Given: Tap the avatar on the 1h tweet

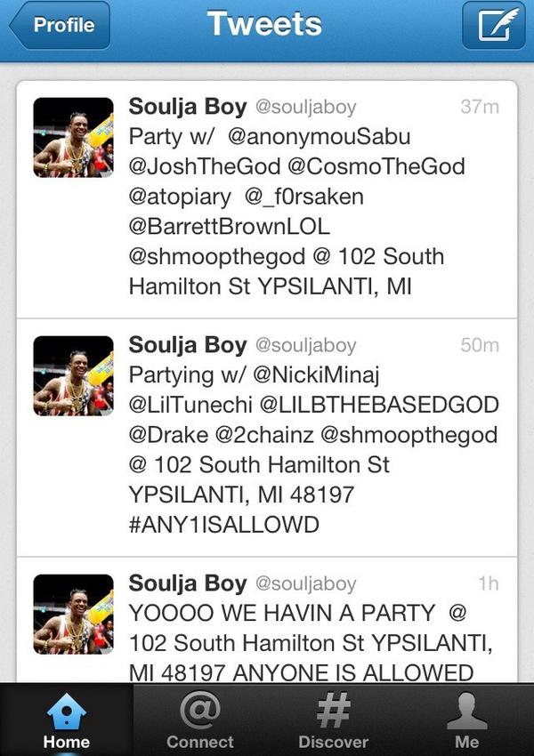Looking at the screenshot, I should pos(73,614).
